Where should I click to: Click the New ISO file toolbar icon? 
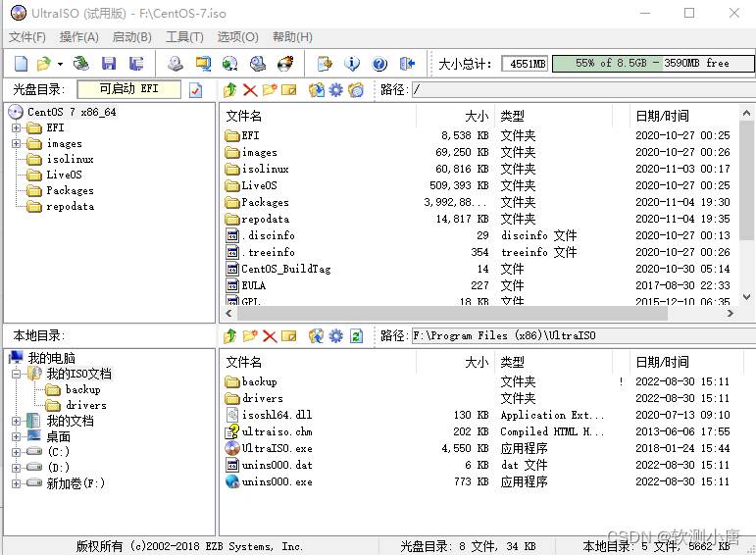(x=21, y=64)
